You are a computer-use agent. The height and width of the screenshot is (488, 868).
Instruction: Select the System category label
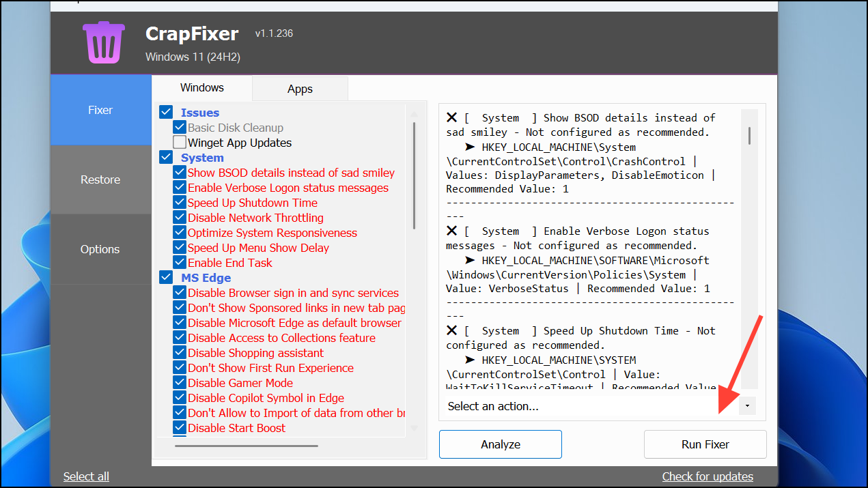click(x=202, y=158)
